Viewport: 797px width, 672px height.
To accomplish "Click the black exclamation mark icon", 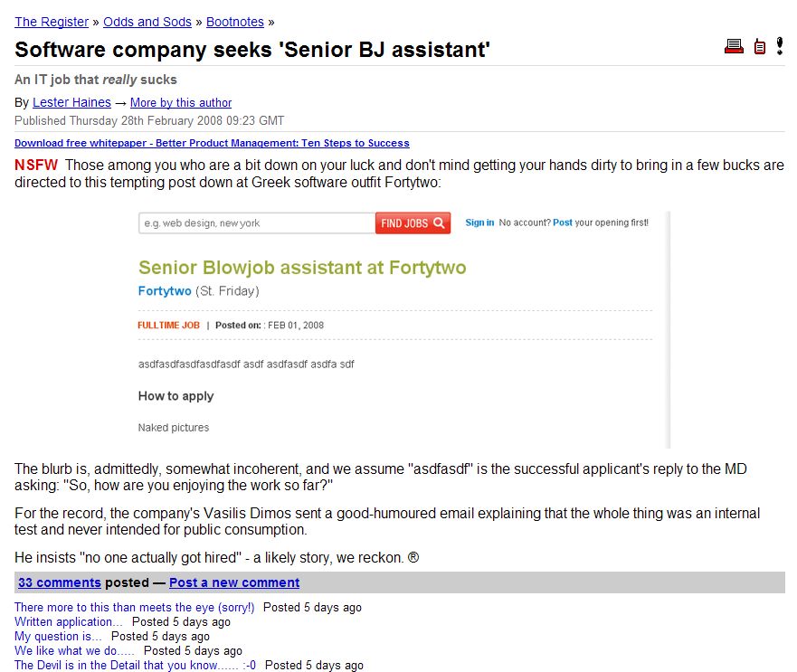I will pyautogui.click(x=779, y=46).
